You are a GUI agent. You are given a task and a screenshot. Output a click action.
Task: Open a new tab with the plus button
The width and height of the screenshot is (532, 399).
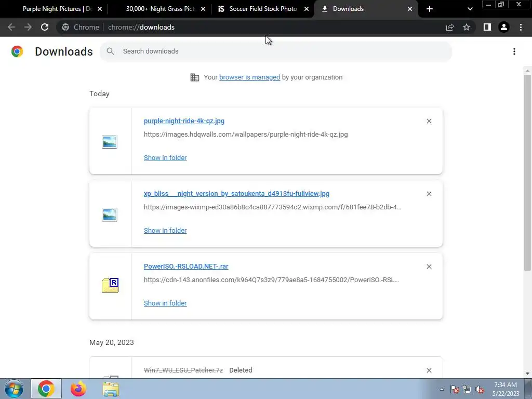point(430,9)
